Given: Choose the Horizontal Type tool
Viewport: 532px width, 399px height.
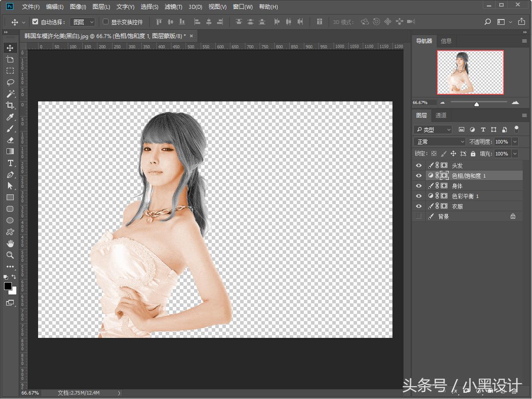Looking at the screenshot, I should click(10, 163).
